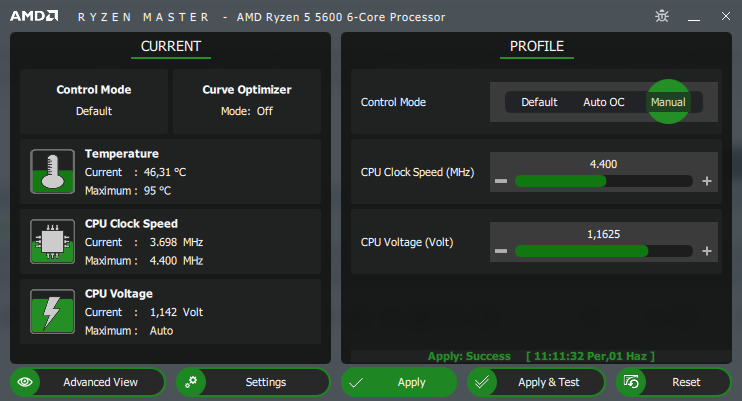
Task: Select Default control mode in Profile
Action: click(x=539, y=102)
